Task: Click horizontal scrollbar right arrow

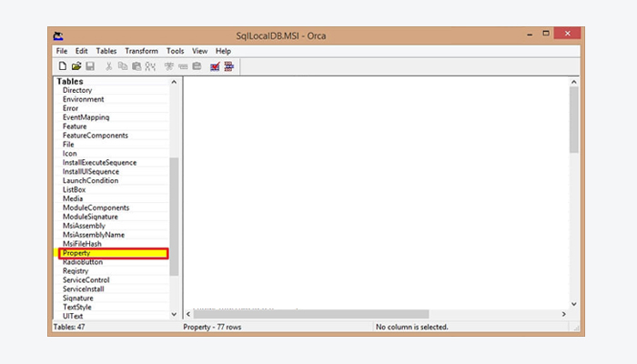Action: 563,314
